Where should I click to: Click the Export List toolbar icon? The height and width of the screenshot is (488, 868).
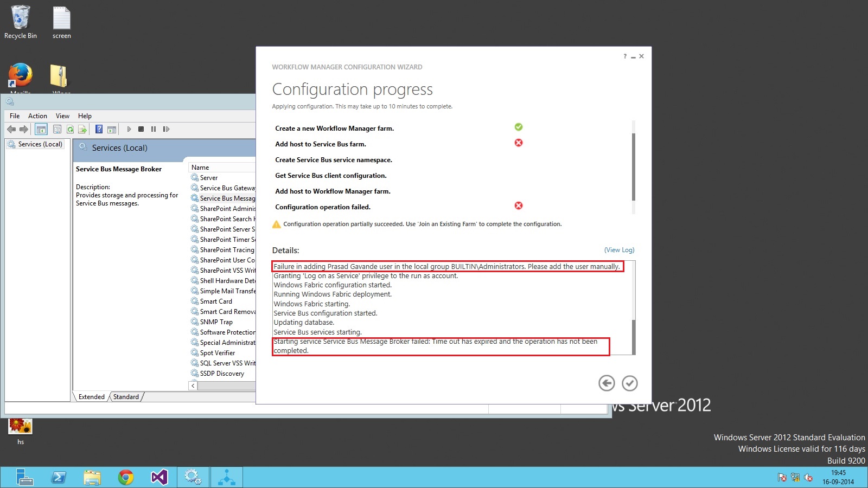(82, 129)
